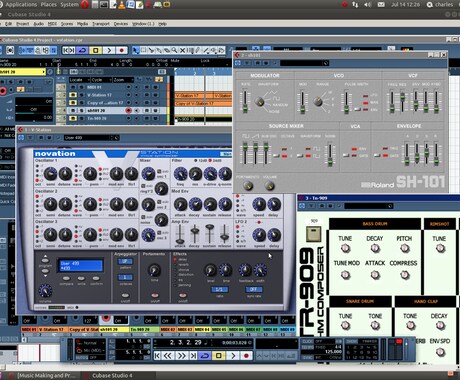
Task: Open the Cycle dropdown in track list
Action: coord(101,80)
